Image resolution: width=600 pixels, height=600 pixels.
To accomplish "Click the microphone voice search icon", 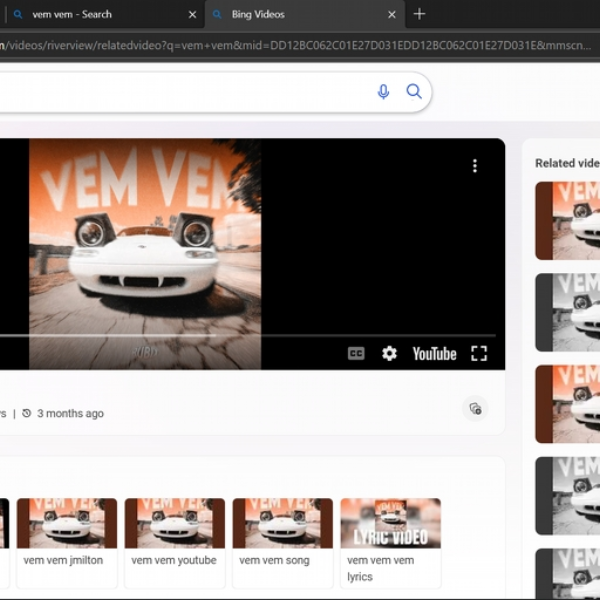I will click(x=383, y=92).
